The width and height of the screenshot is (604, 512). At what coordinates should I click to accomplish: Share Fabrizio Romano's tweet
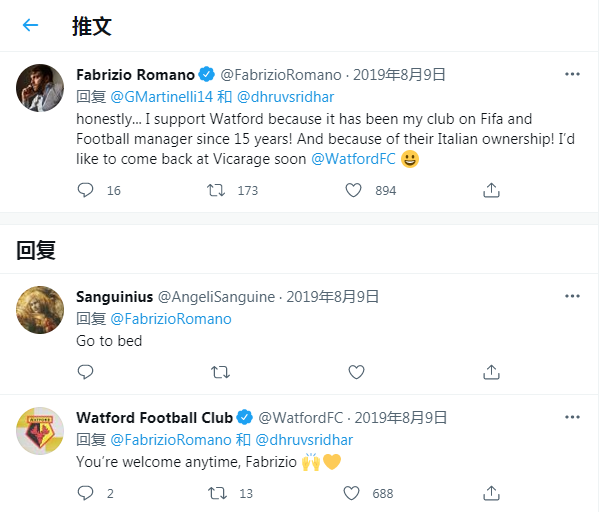point(491,190)
